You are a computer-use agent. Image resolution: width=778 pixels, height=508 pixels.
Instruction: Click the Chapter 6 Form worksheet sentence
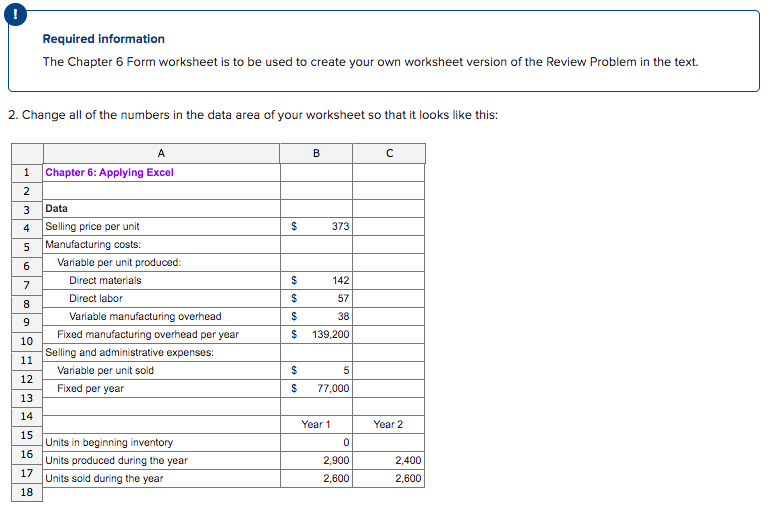370,62
